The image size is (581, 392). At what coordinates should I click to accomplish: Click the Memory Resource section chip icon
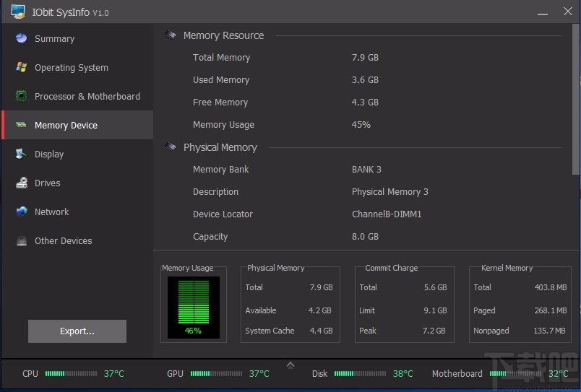pos(170,35)
